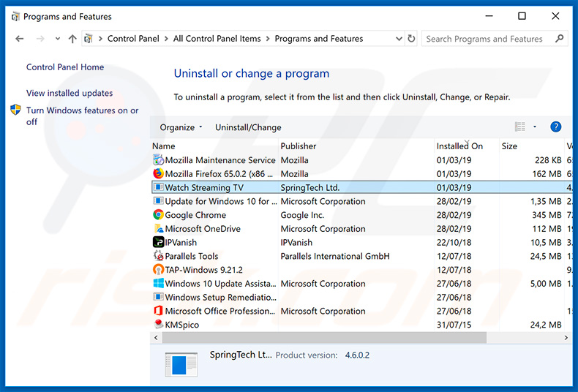This screenshot has width=578, height=392.
Task: Select the Mozilla Maintenance Service entry name
Action: [220, 160]
